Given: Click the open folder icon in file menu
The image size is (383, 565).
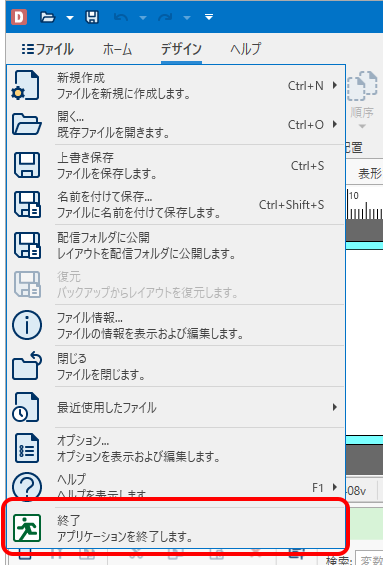Looking at the screenshot, I should 27,125.
